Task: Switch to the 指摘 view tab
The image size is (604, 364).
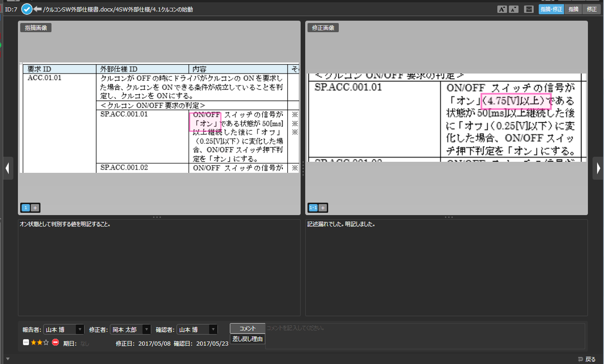Action: tap(573, 9)
